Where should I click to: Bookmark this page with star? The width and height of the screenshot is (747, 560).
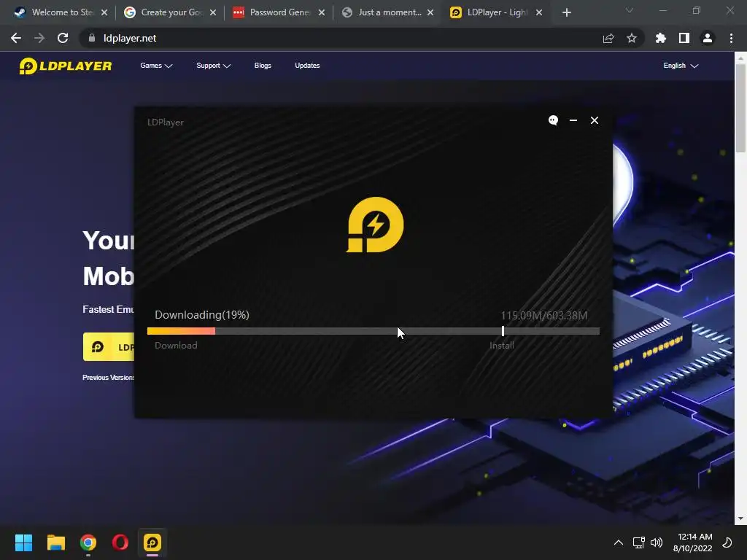[631, 38]
